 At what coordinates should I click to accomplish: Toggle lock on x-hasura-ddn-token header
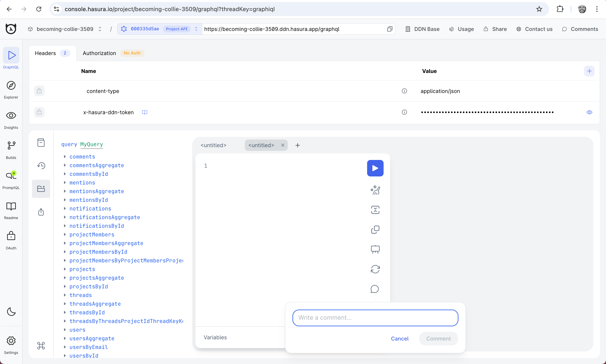[x=39, y=112]
